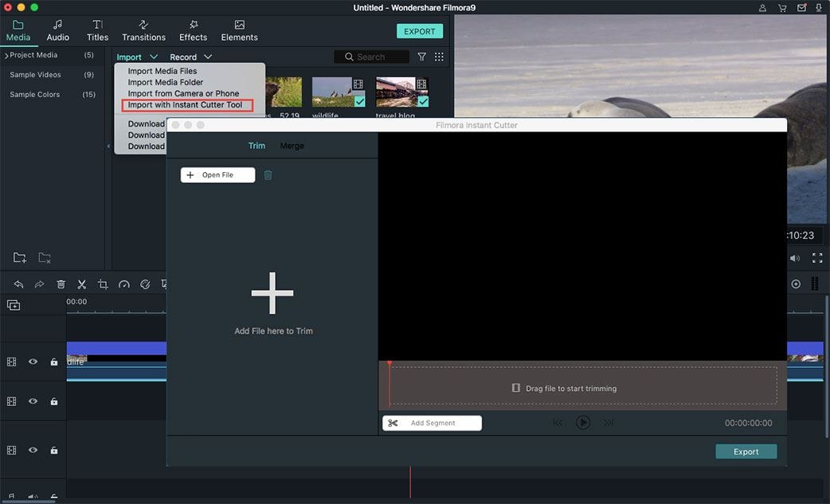Open the timeline speed control
830x504 pixels.
point(124,284)
